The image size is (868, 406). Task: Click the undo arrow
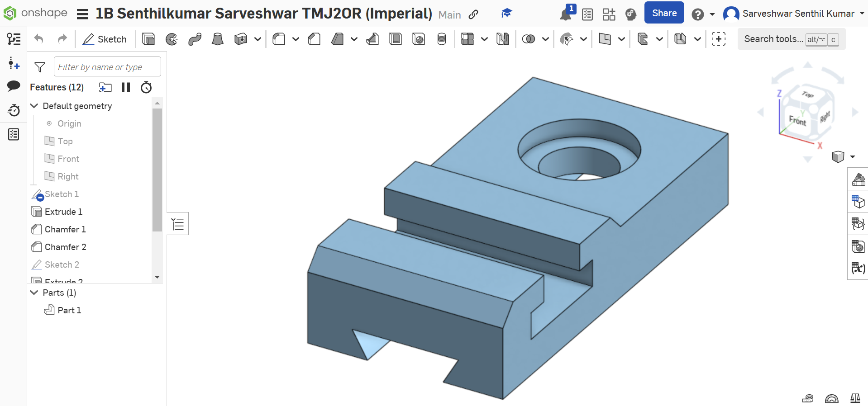point(39,39)
